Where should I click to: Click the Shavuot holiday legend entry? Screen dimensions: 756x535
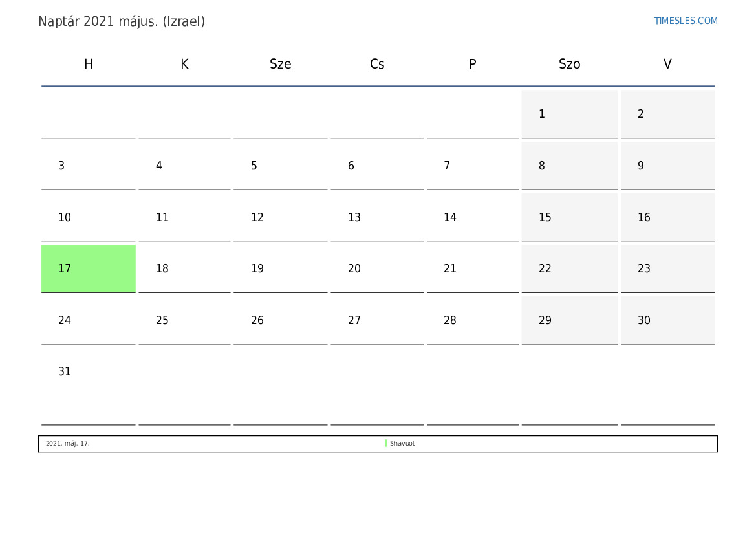[402, 443]
